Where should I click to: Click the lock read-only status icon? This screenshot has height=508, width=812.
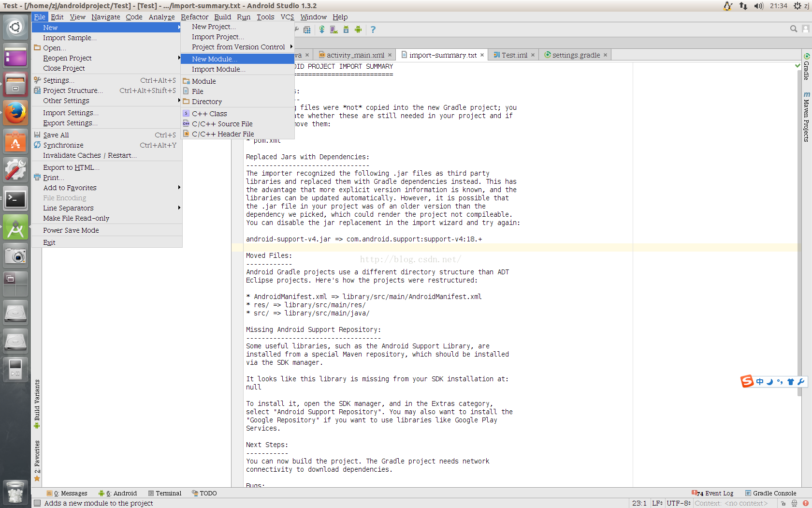[x=783, y=503]
